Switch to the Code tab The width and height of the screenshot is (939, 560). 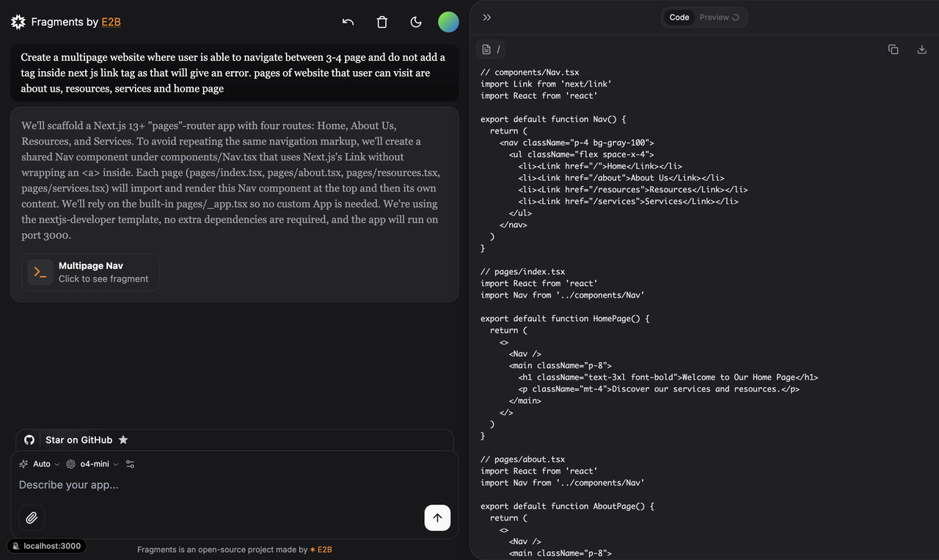(679, 18)
